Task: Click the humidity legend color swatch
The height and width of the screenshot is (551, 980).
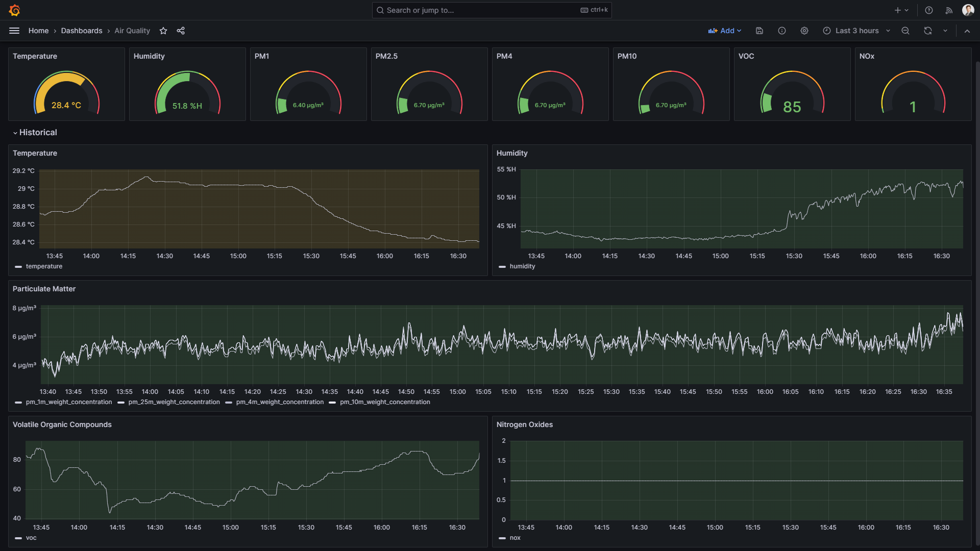Action: tap(502, 266)
